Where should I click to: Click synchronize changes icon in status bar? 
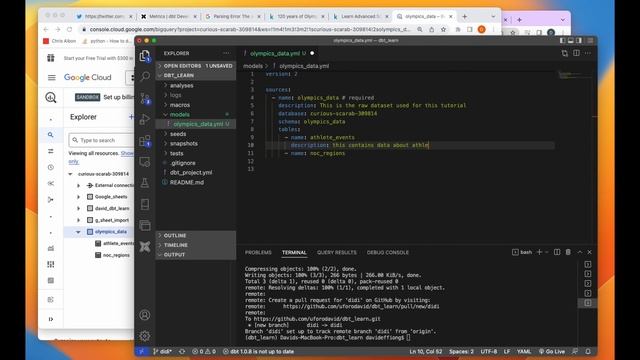(x=182, y=351)
